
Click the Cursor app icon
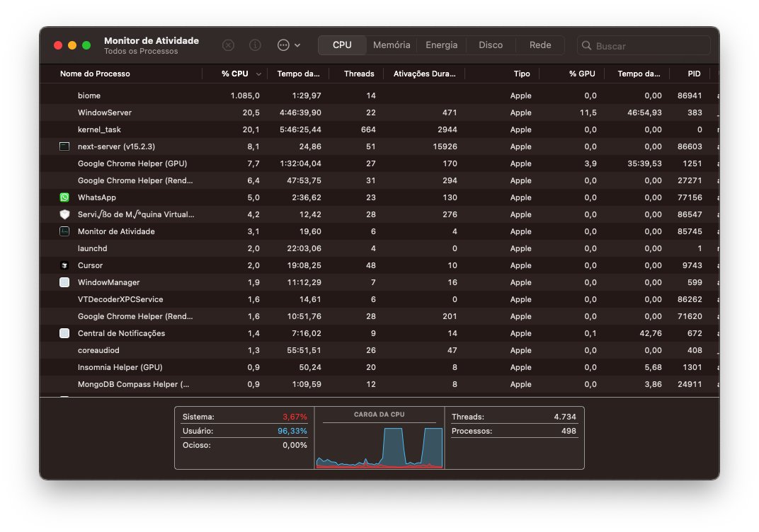(x=64, y=265)
